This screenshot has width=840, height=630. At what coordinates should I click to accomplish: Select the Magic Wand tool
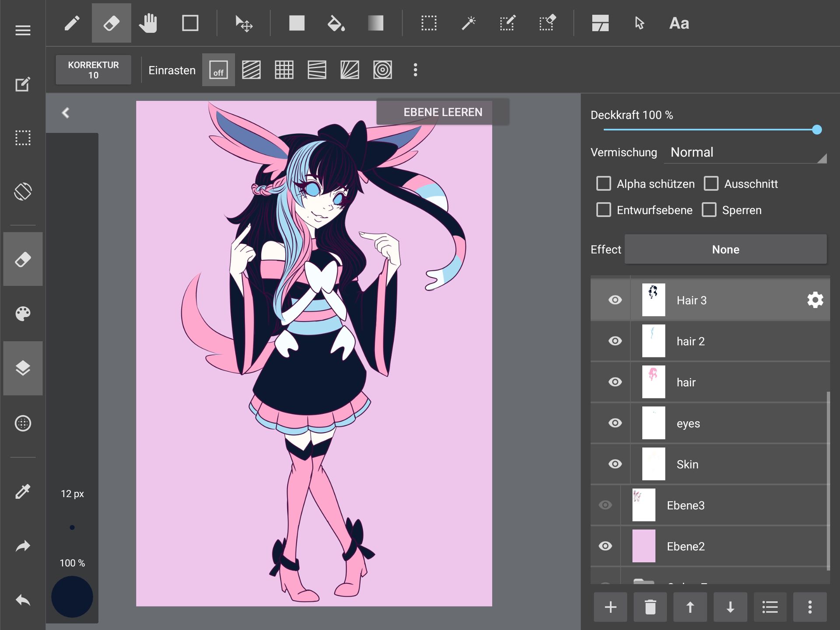coord(468,23)
